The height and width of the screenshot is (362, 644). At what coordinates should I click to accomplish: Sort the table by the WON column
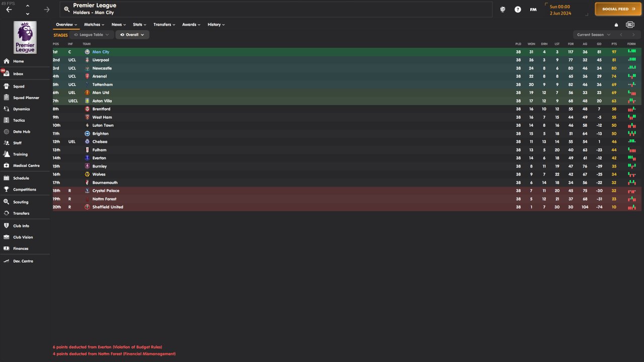click(x=531, y=44)
